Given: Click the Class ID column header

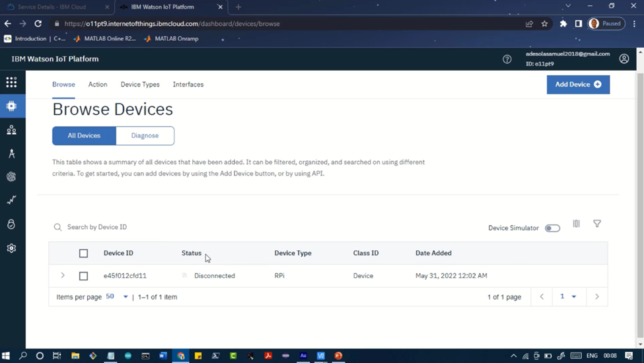Looking at the screenshot, I should [x=365, y=253].
